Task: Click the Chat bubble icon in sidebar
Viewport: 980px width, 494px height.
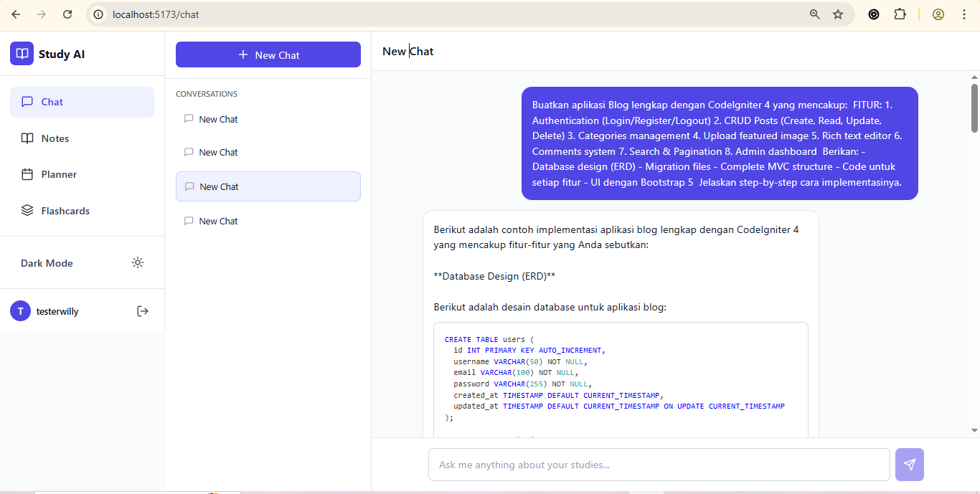Action: click(27, 101)
